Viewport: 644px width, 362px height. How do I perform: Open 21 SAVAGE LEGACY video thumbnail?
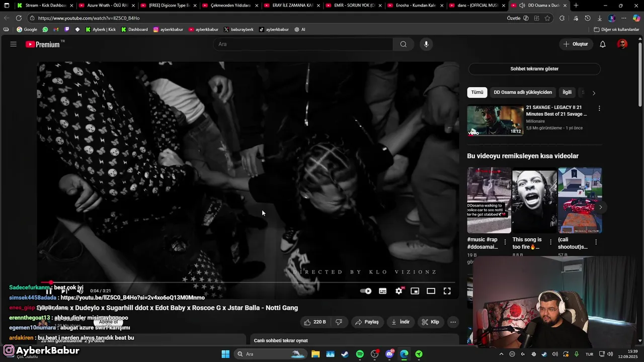(495, 120)
